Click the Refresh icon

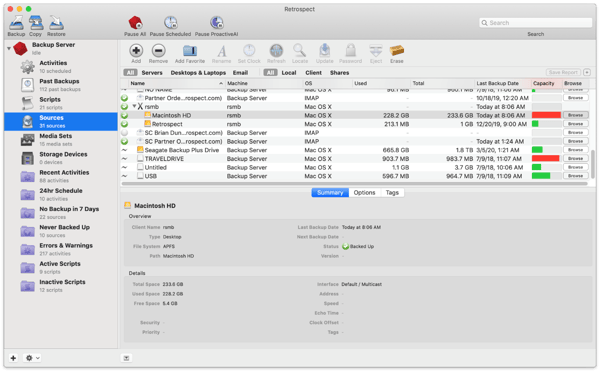[276, 50]
